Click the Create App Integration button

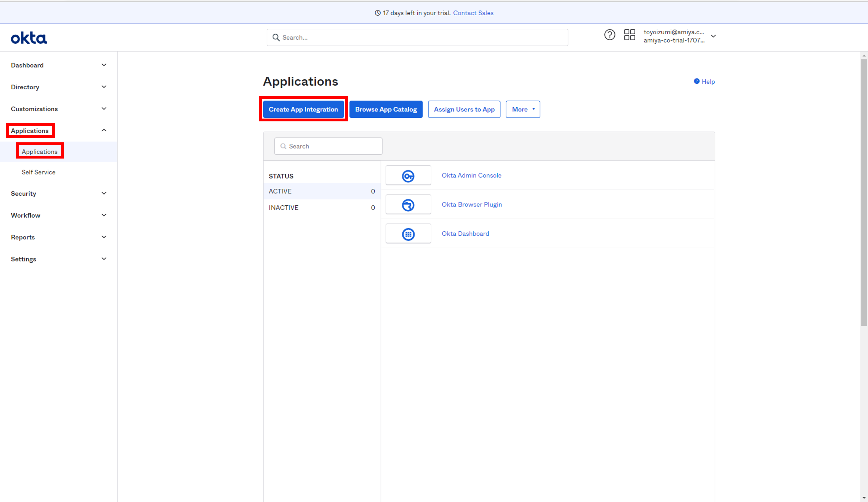tap(303, 109)
